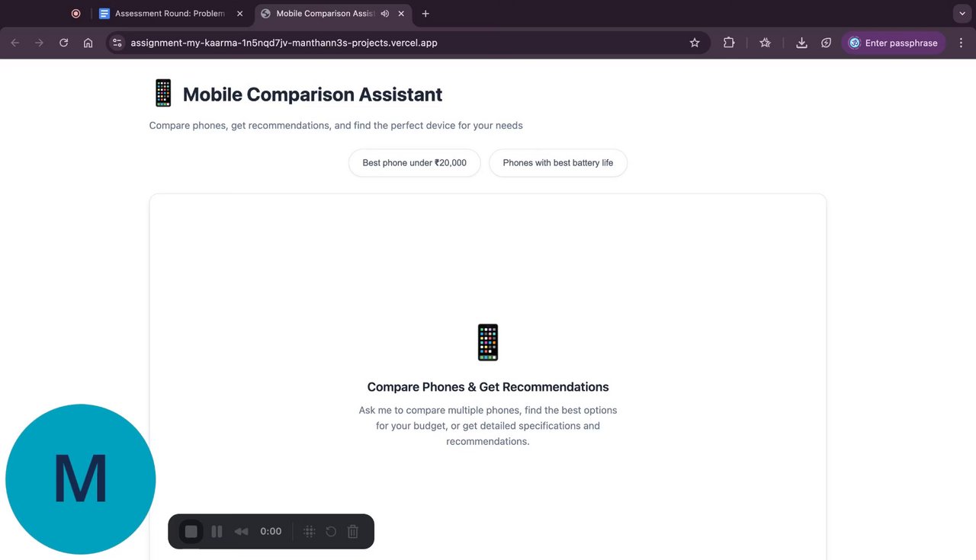Open a new browser tab

(425, 14)
